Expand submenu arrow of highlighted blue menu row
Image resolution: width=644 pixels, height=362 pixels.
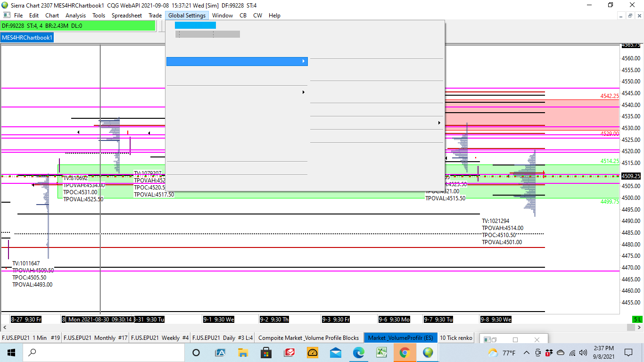[x=303, y=61]
